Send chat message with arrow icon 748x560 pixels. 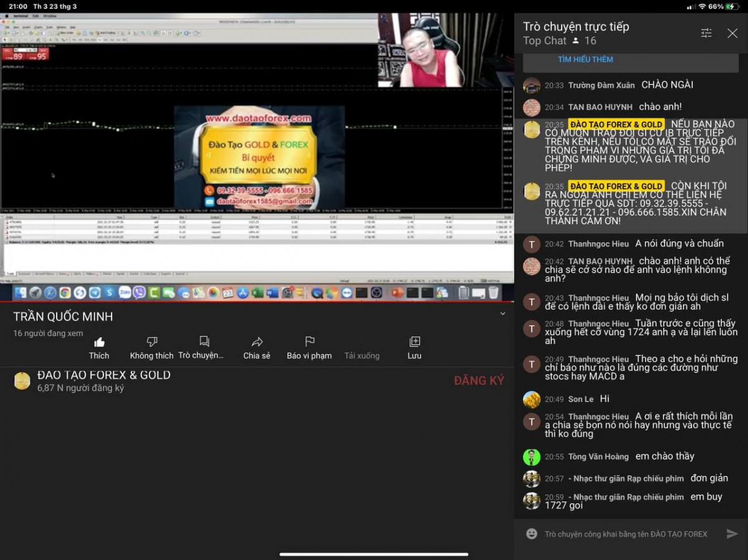[x=732, y=534]
